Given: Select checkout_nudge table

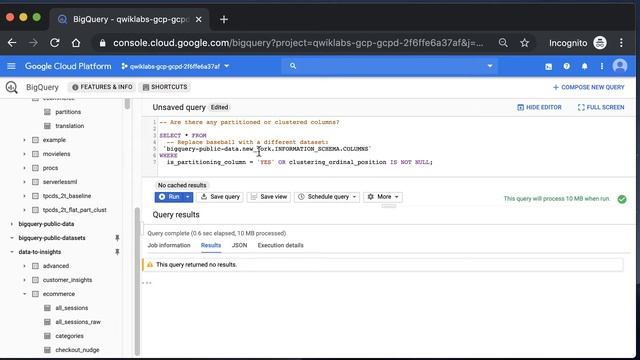Looking at the screenshot, I should [x=77, y=350].
